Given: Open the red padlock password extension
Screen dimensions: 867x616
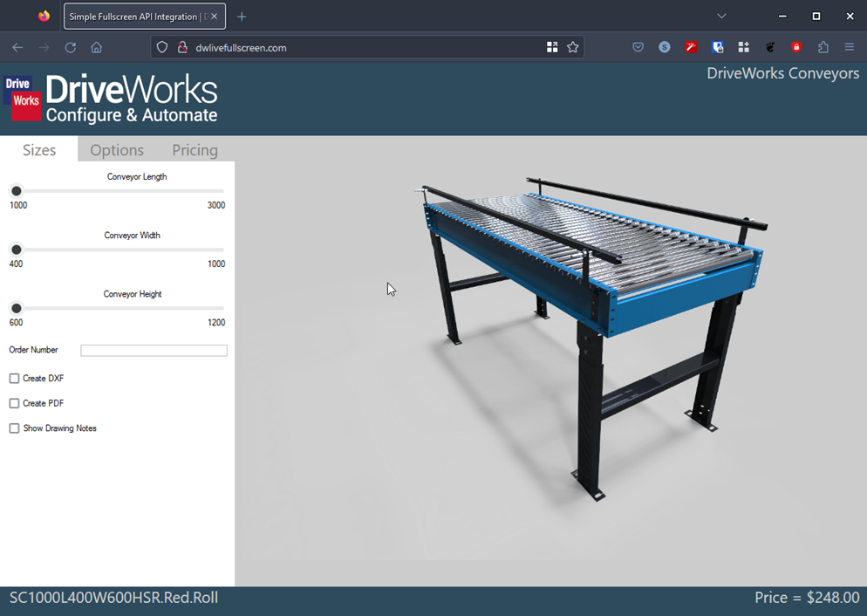Looking at the screenshot, I should 795,47.
